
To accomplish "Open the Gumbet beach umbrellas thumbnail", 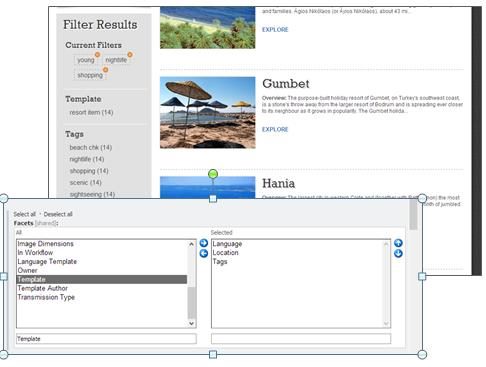I will pos(208,112).
